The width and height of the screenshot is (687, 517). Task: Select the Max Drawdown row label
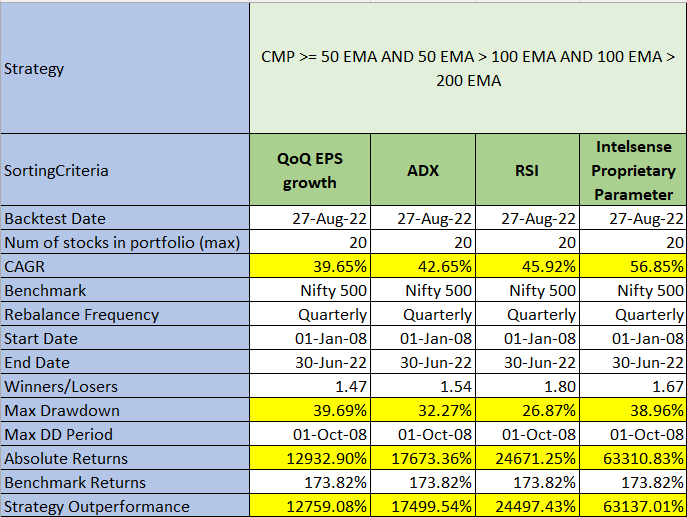125,411
